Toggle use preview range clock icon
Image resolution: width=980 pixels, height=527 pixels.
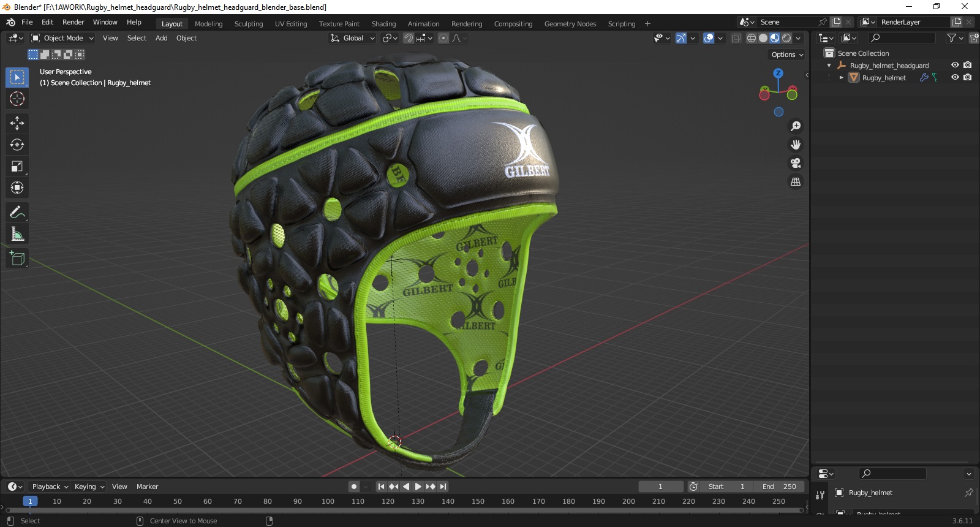coord(693,487)
